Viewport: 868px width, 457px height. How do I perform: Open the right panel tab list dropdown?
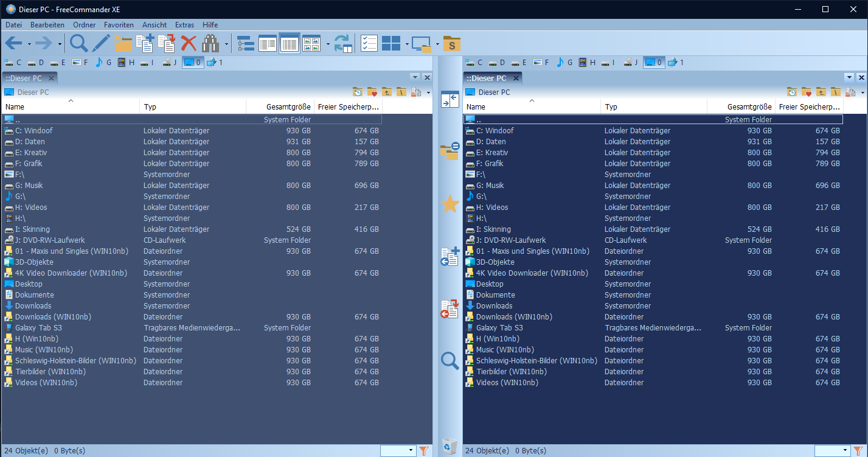pos(849,77)
